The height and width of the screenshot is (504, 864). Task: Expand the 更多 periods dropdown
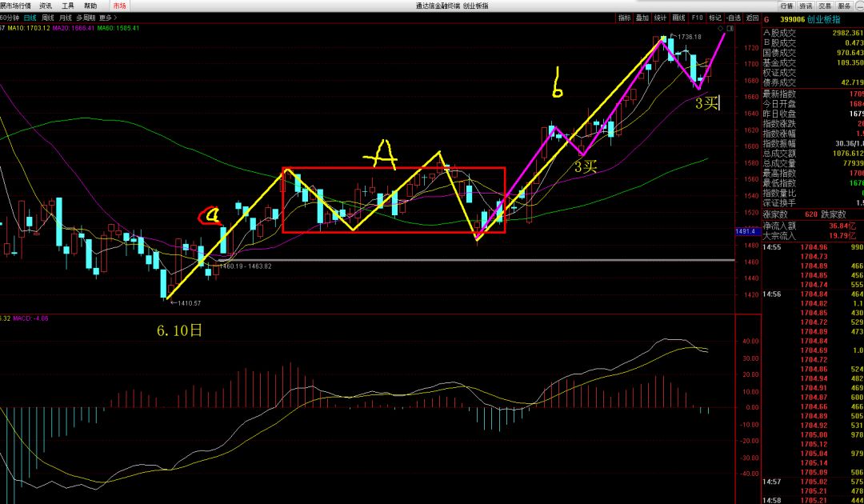point(108,18)
